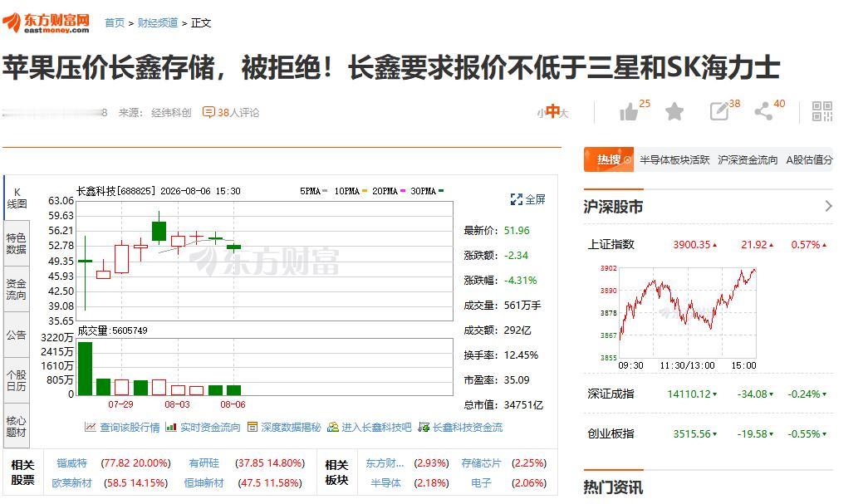The image size is (868, 504).
Task: Open related sector 半导体
Action: tap(386, 483)
